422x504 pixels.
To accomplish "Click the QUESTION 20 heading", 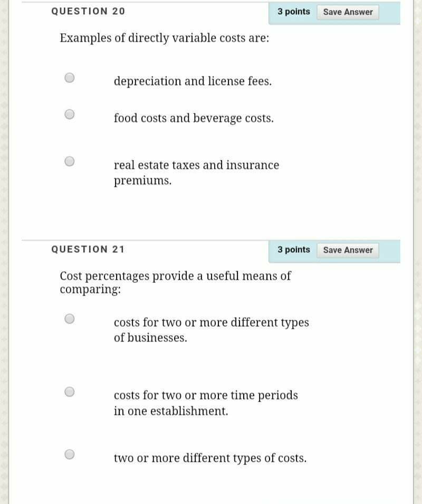I will (88, 11).
